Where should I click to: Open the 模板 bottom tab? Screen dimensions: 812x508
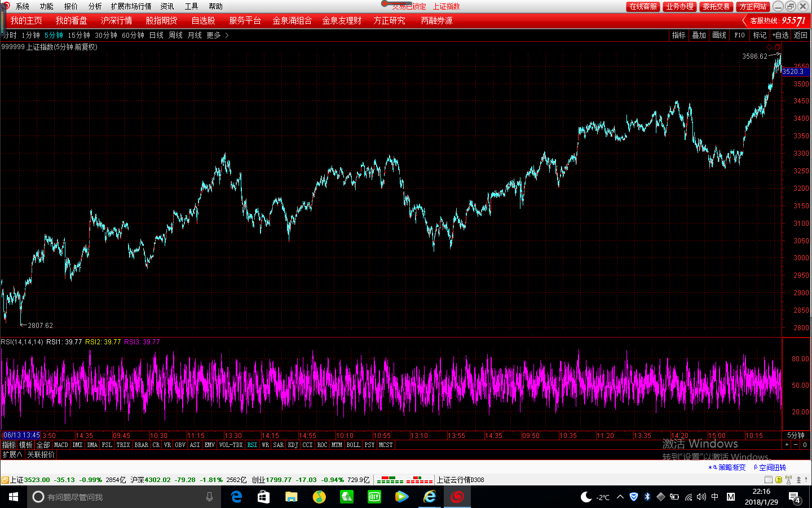[26, 445]
